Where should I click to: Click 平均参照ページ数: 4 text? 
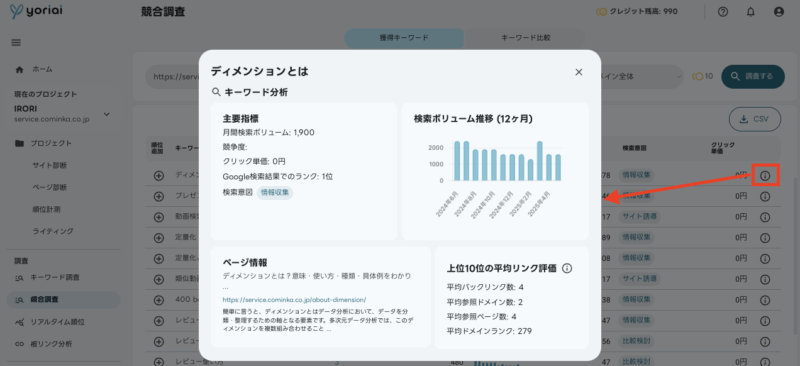[x=482, y=316]
